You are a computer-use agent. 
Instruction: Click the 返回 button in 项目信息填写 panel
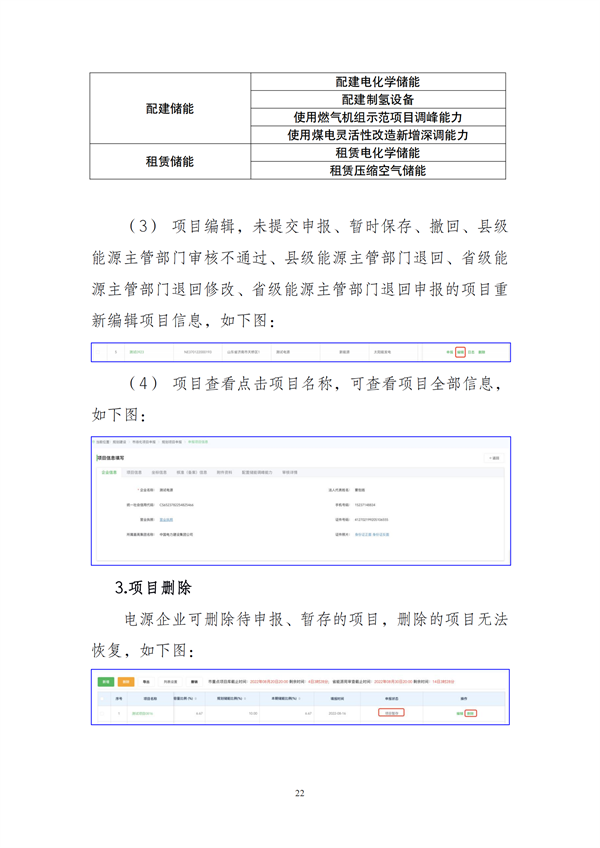pyautogui.click(x=494, y=457)
